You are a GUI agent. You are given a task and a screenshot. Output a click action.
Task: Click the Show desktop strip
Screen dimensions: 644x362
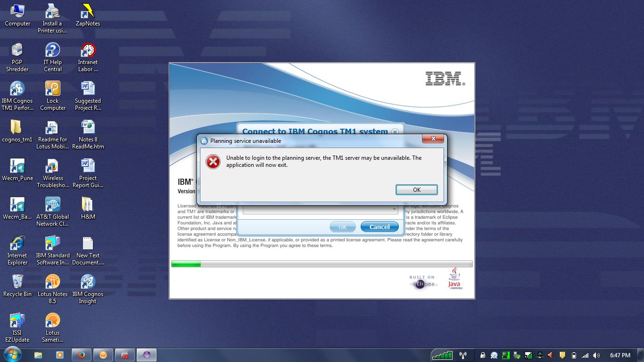coord(641,355)
